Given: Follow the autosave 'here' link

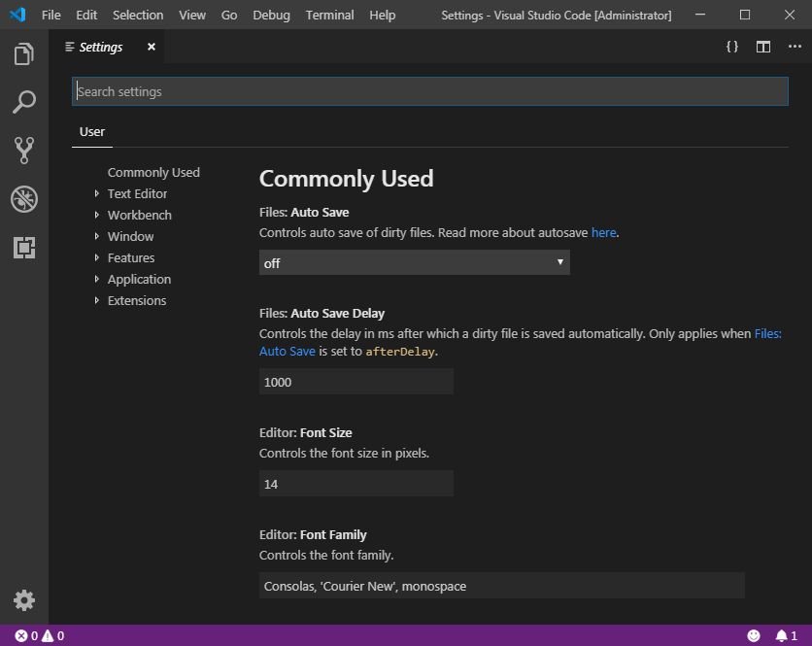Looking at the screenshot, I should [x=603, y=232].
